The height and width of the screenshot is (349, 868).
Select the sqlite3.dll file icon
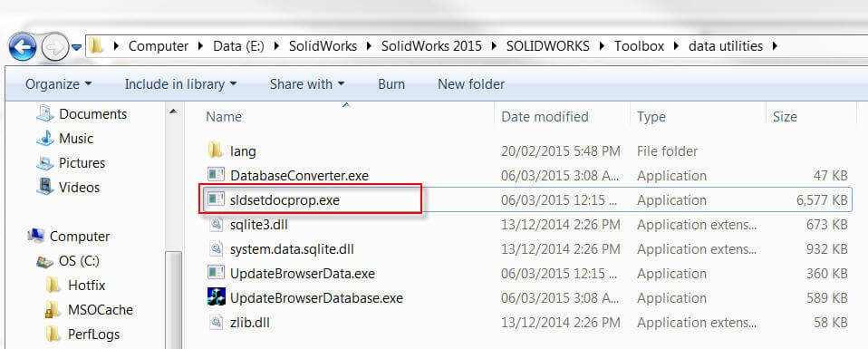[216, 224]
